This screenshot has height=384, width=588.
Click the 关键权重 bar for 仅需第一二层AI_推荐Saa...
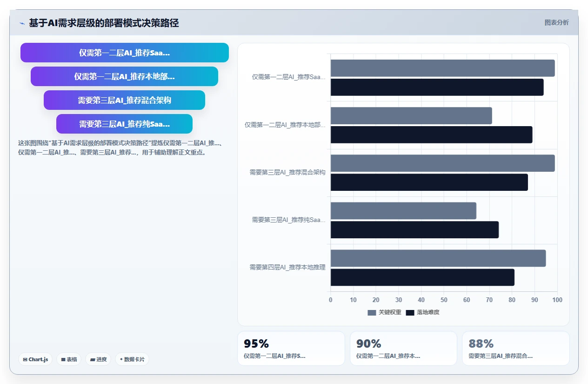443,68
